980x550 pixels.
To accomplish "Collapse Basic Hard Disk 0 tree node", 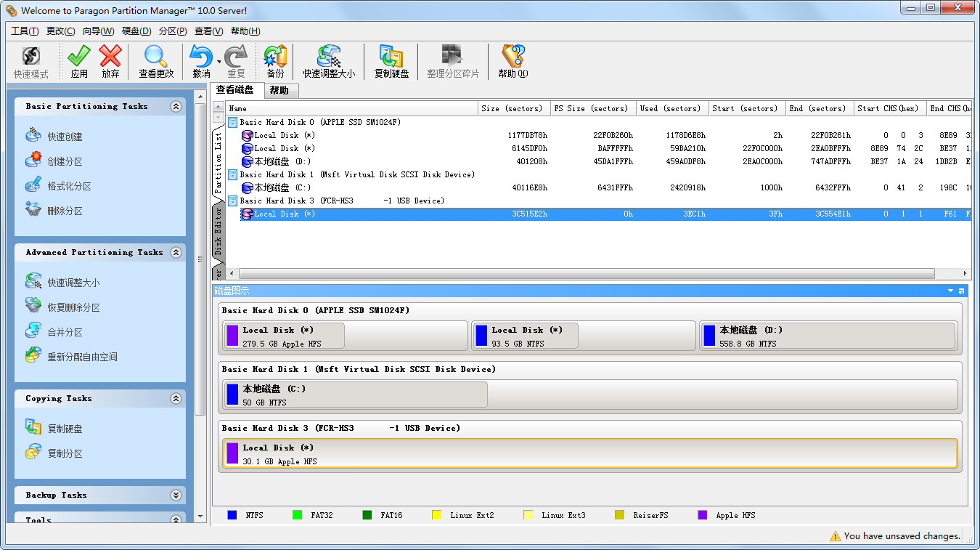I will tap(232, 122).
